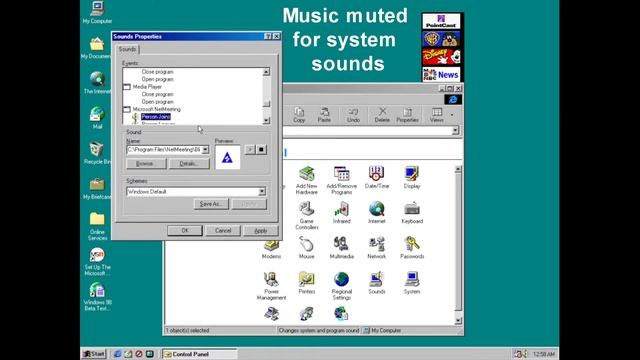Click Cancel in Sounds Properties
Viewport: 640px width, 360px height.
point(223,231)
